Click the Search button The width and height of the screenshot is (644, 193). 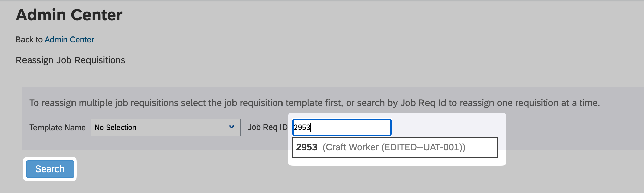coord(50,169)
